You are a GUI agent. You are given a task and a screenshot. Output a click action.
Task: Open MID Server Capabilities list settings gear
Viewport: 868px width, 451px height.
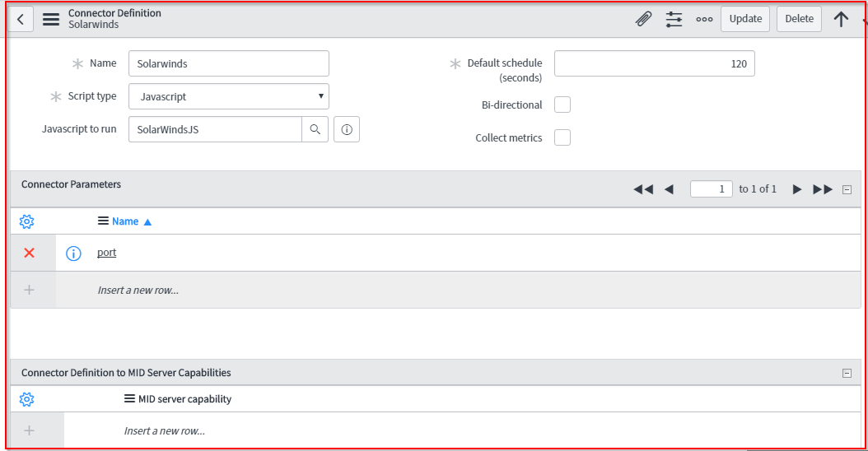point(26,399)
